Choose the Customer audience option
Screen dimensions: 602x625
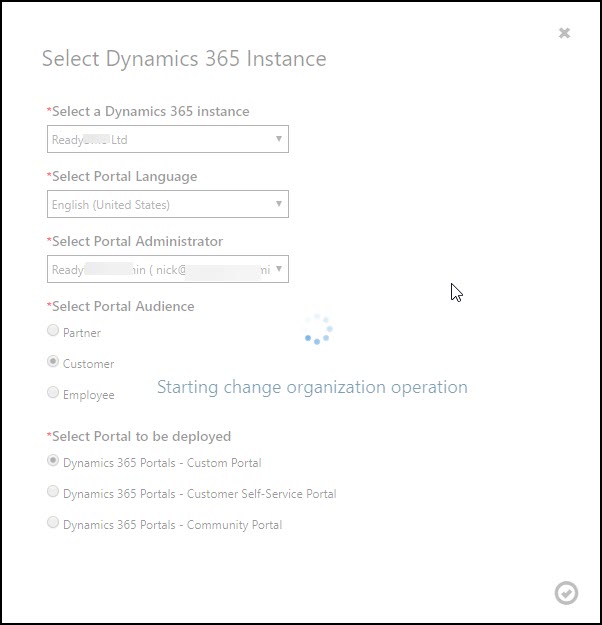(x=53, y=362)
